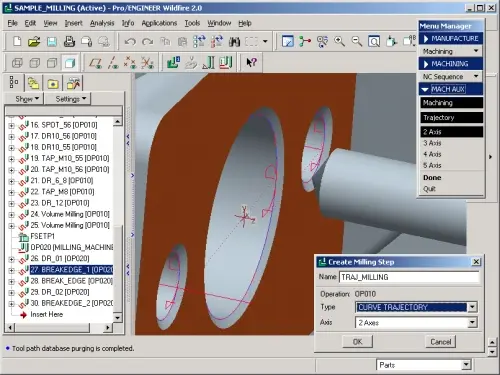Click the Redo arrow icon
Screen dimensions: 500x375
(x=147, y=42)
